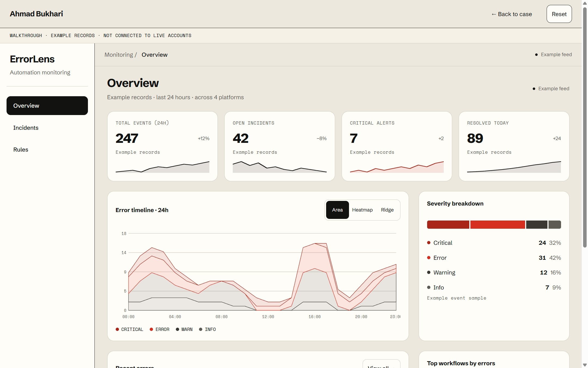The image size is (588, 368).
Task: Click the scrollbar down arrow
Action: pyautogui.click(x=585, y=365)
